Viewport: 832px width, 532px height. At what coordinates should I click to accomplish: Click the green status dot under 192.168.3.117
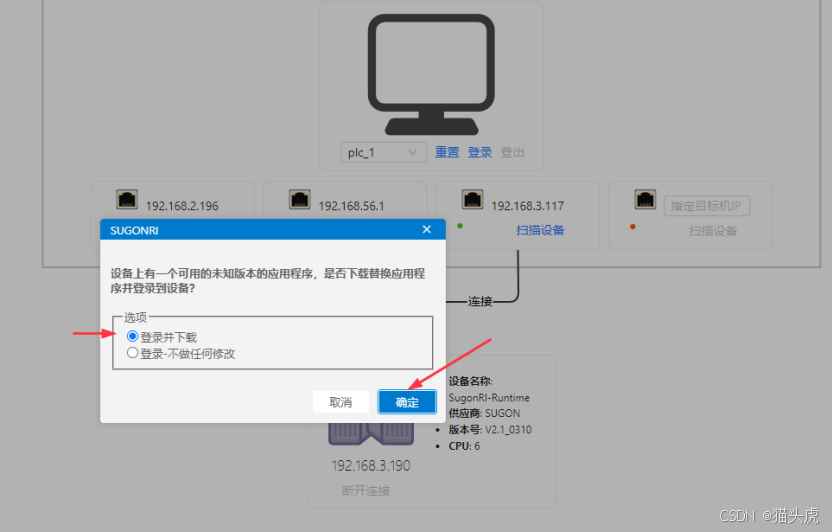pyautogui.click(x=460, y=226)
